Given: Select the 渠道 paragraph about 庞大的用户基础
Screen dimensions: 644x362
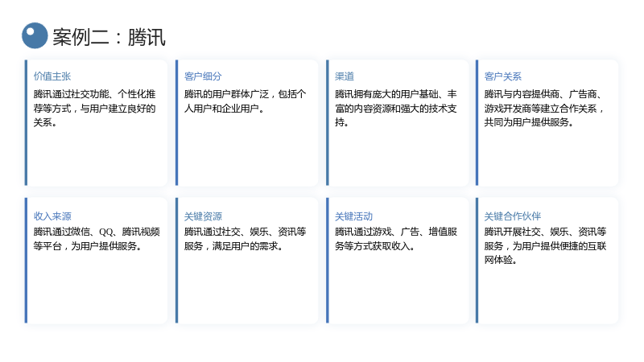Looking at the screenshot, I should [396, 109].
